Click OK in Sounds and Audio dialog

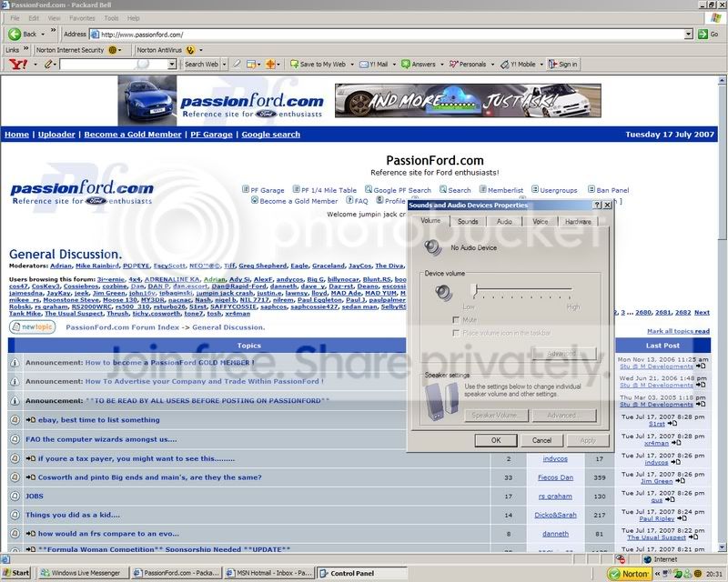pyautogui.click(x=496, y=440)
